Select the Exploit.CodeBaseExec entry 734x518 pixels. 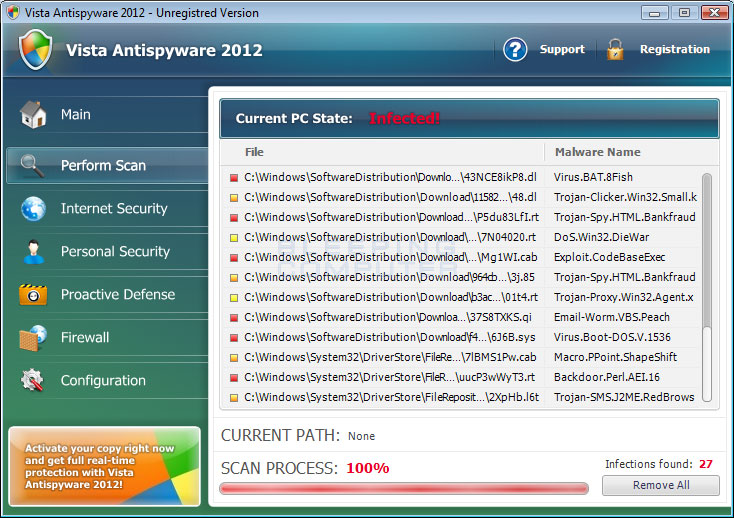609,257
